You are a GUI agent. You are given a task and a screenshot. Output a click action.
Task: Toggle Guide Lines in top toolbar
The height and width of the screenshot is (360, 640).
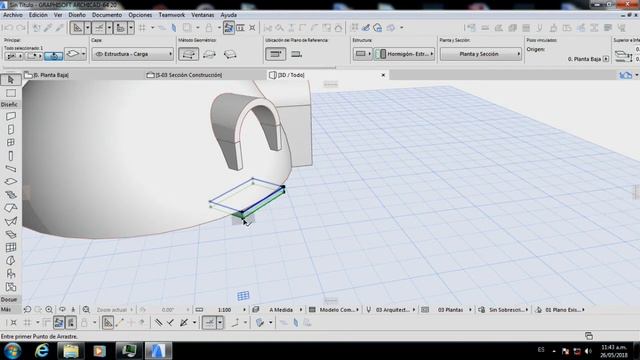tap(77, 28)
